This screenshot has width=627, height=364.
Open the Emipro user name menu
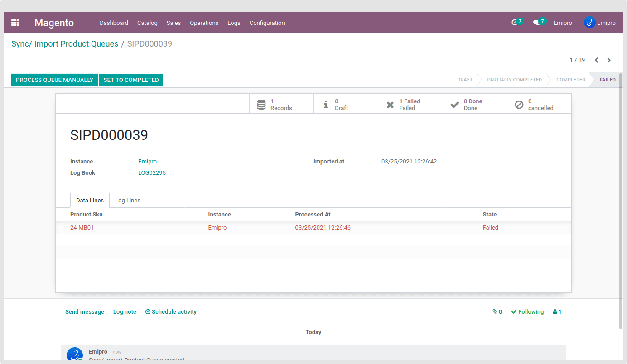click(606, 23)
